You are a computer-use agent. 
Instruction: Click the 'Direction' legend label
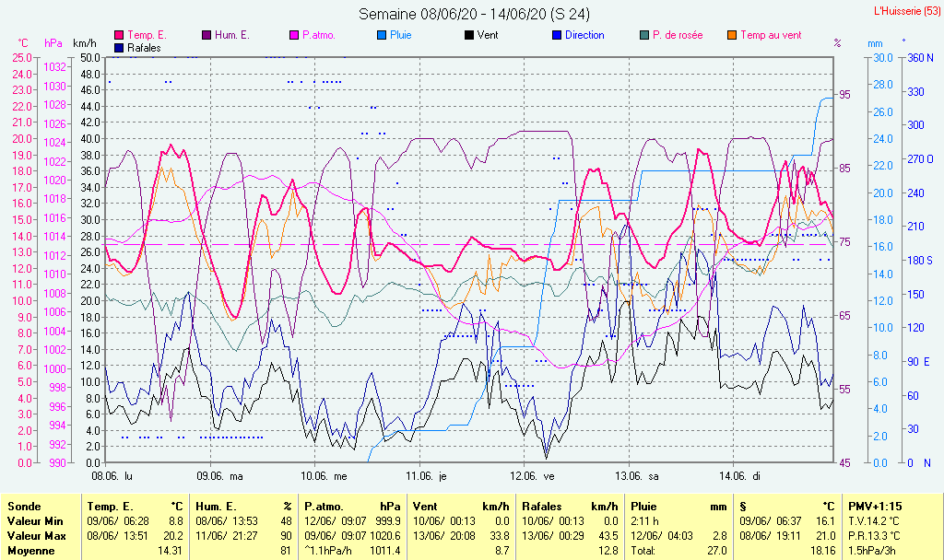point(584,36)
